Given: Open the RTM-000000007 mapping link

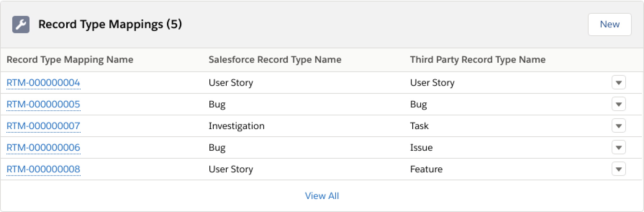Looking at the screenshot, I should pos(43,126).
